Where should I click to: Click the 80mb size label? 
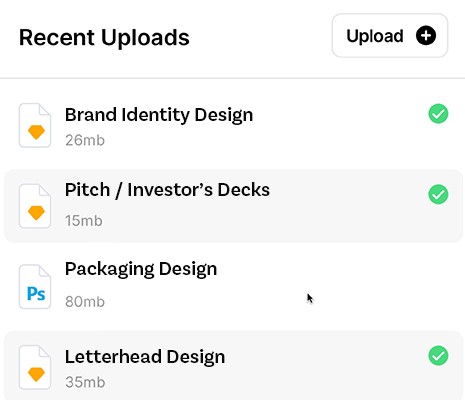point(85,302)
